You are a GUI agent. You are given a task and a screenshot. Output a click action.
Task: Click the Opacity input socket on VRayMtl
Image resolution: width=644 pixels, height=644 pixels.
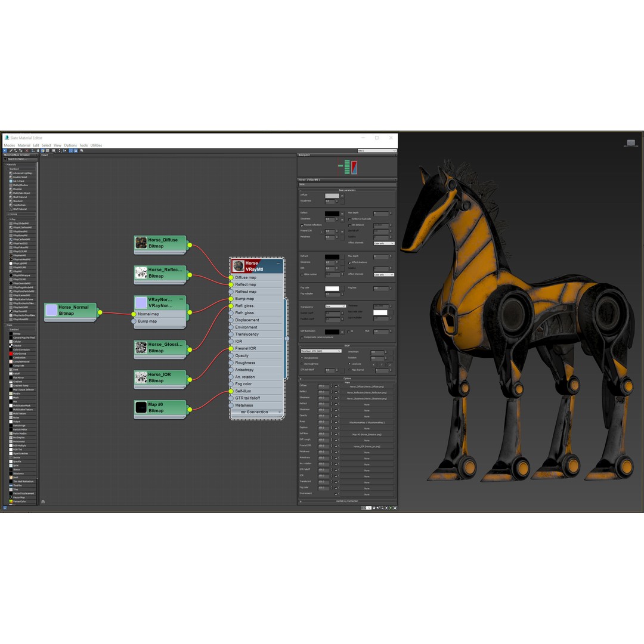pos(231,355)
